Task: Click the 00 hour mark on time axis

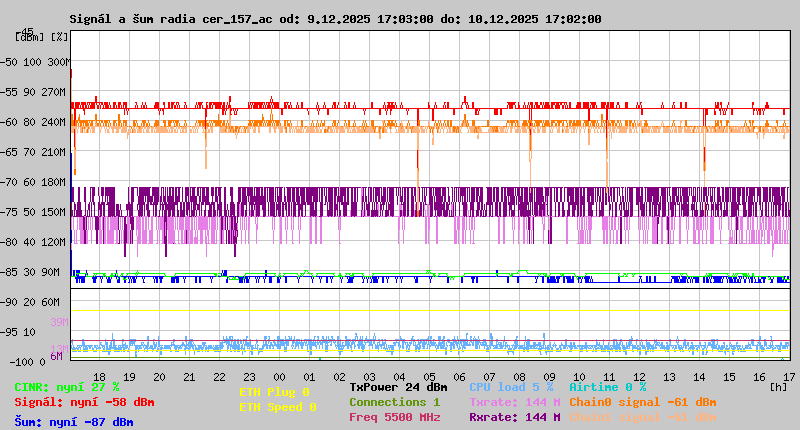Action: (x=280, y=376)
